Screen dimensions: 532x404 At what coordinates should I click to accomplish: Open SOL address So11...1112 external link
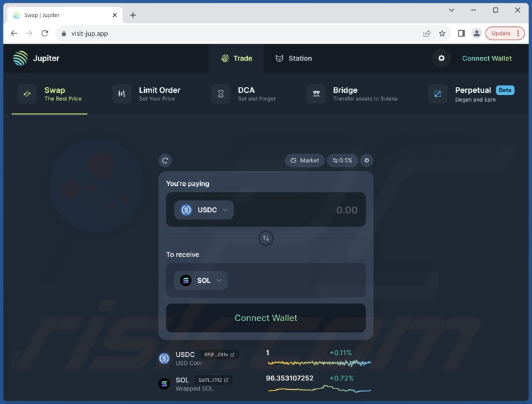point(213,380)
